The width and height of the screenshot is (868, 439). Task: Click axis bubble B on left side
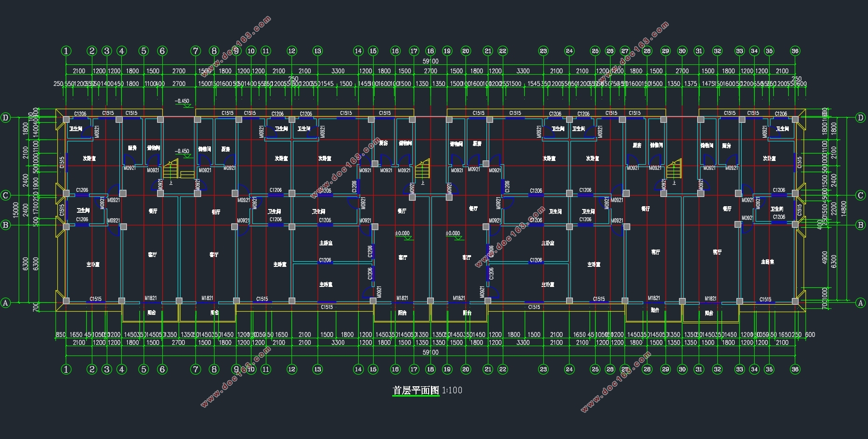point(6,225)
